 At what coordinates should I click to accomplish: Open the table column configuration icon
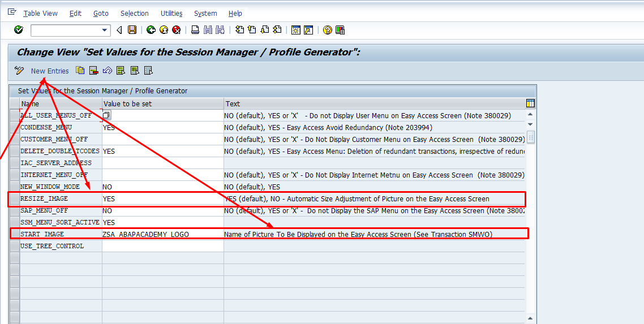(x=530, y=103)
